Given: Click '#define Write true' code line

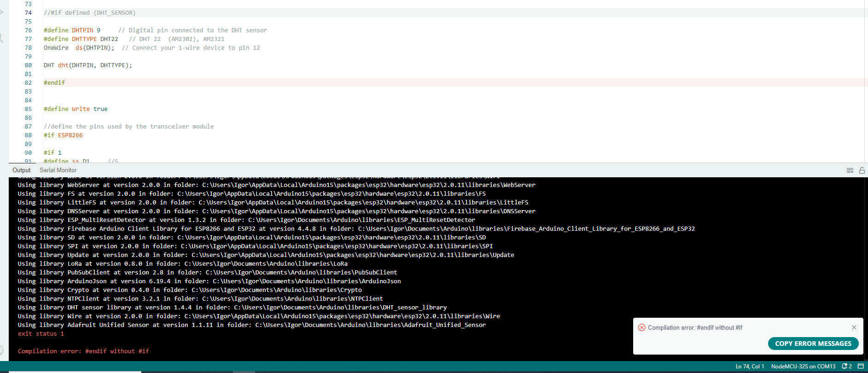Looking at the screenshot, I should [x=76, y=109].
